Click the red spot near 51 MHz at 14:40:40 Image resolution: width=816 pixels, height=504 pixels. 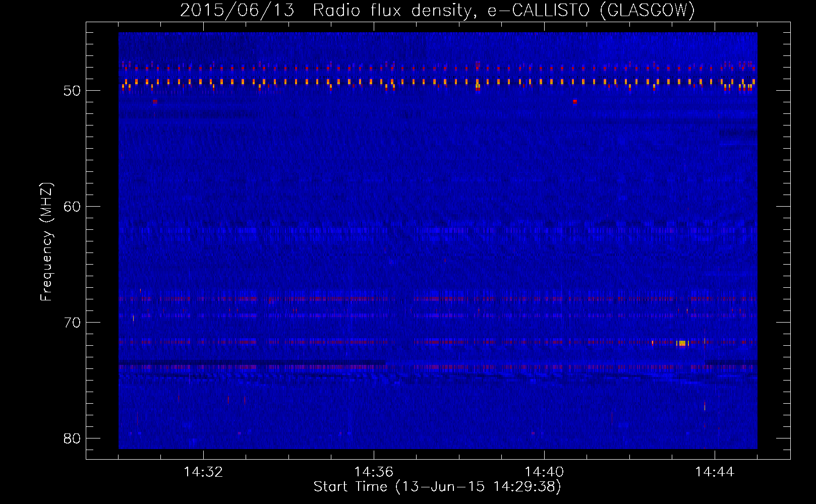click(575, 101)
